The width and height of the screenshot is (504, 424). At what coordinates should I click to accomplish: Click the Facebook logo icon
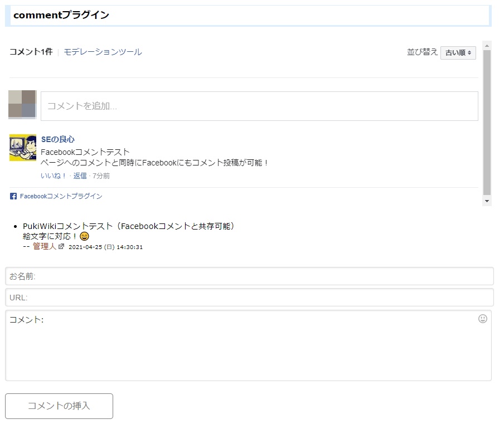tap(12, 196)
